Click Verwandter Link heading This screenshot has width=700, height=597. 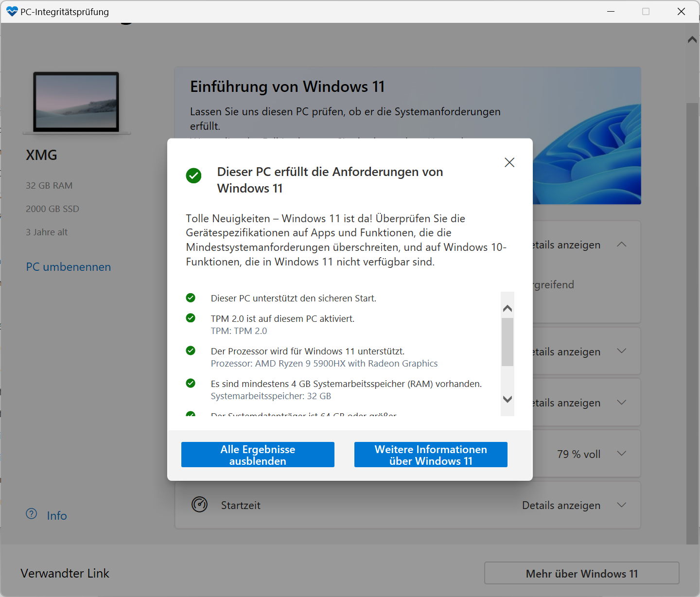click(65, 573)
